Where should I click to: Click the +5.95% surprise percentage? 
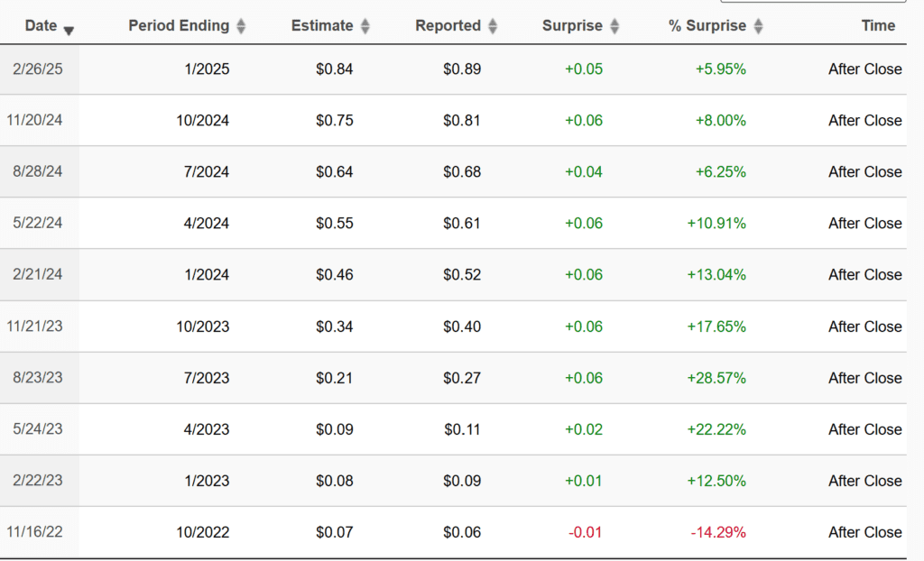[x=720, y=69]
